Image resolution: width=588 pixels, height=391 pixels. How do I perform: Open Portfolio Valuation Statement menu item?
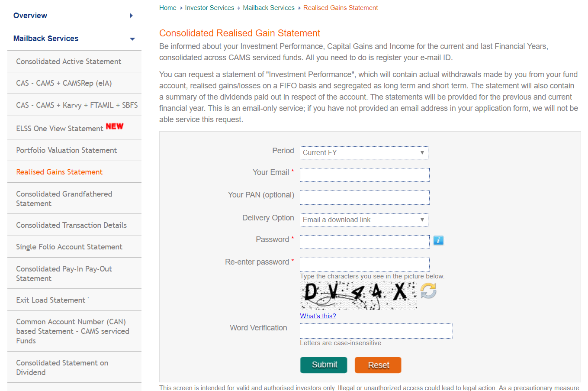(67, 150)
